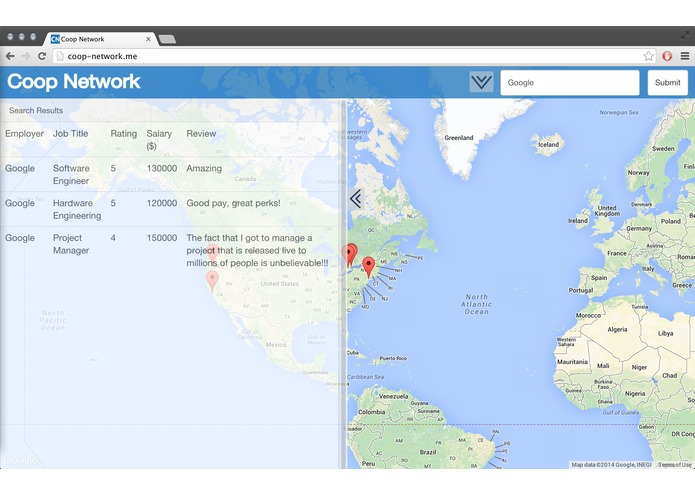Select the red map marker over the northeastern US
The width and height of the screenshot is (695, 494).
[368, 267]
